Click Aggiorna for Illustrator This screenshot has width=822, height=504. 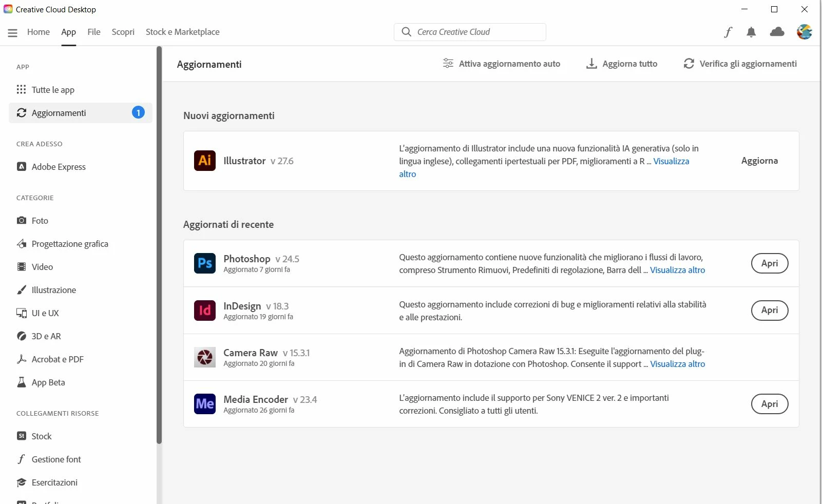point(759,161)
